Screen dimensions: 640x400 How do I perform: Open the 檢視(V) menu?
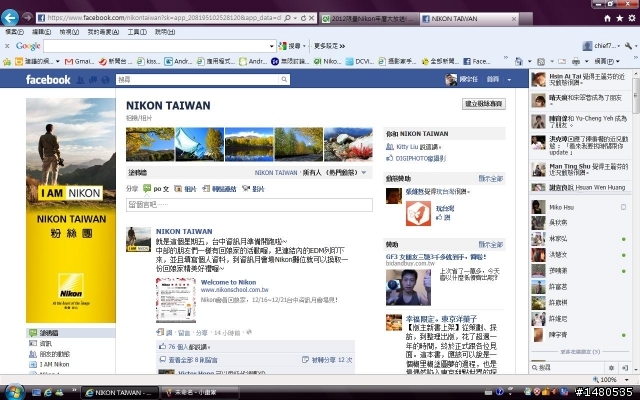[x=69, y=32]
